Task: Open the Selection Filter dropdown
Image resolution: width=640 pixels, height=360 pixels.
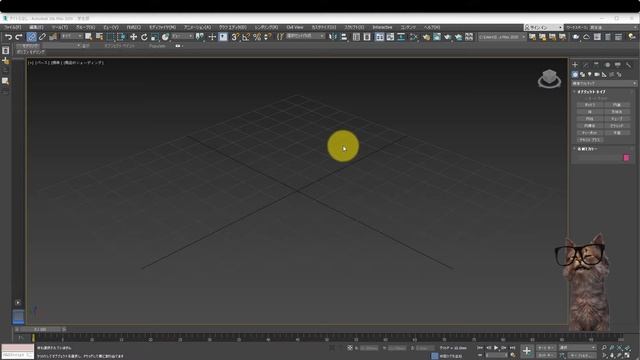Action: [x=71, y=36]
